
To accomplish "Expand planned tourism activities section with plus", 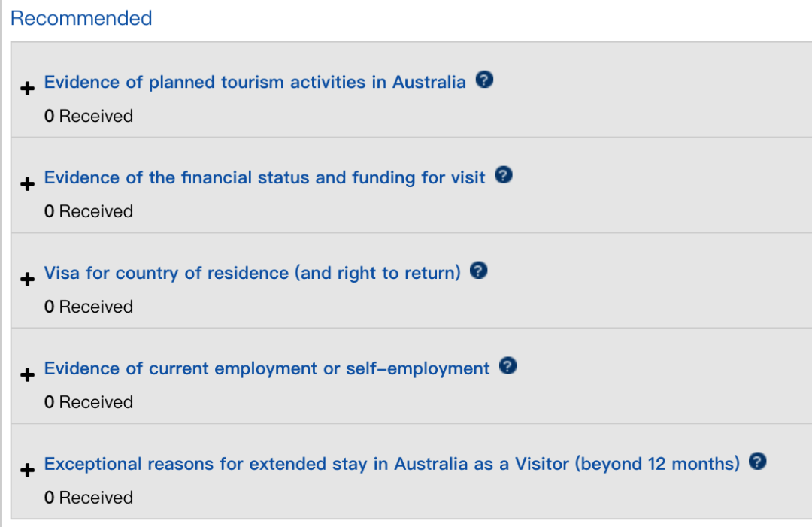I will tap(28, 89).
